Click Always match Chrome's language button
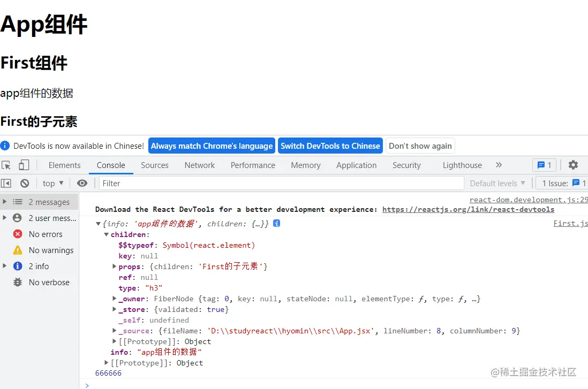The image size is (588, 389). point(212,146)
